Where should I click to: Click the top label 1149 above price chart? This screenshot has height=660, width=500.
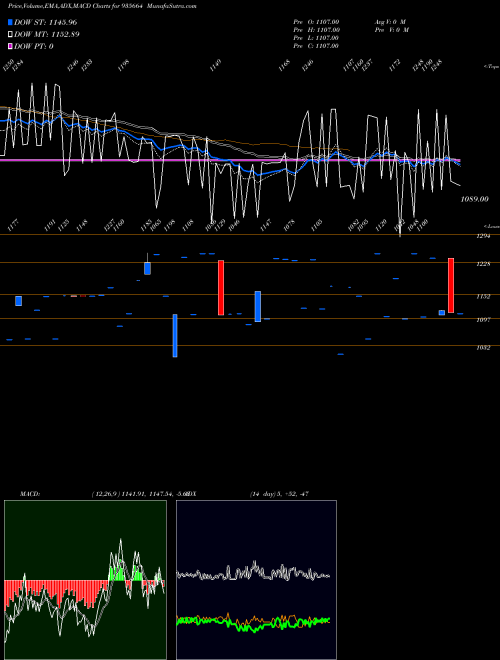pyautogui.click(x=215, y=65)
